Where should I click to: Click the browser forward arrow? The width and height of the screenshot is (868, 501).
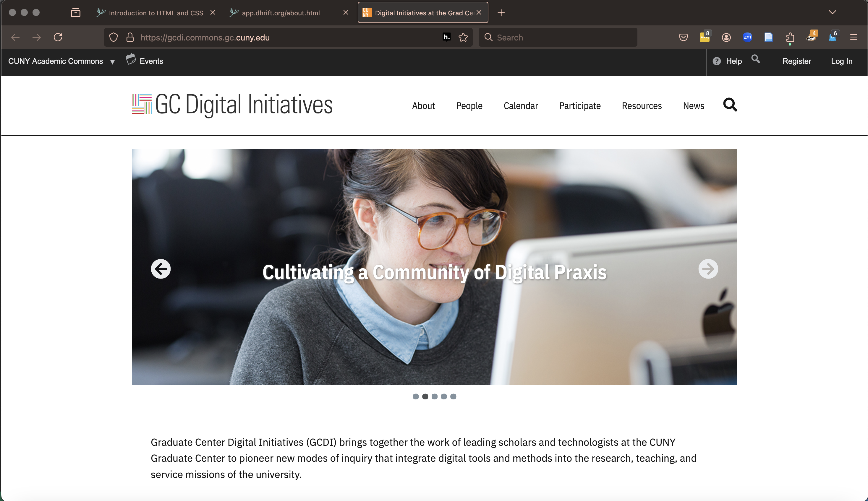tap(36, 38)
